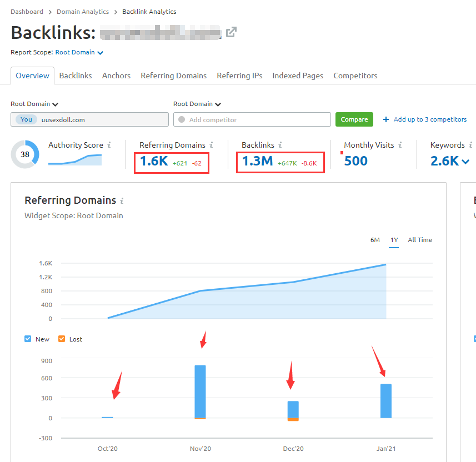Click the Authority Score donut chart

tap(25, 155)
